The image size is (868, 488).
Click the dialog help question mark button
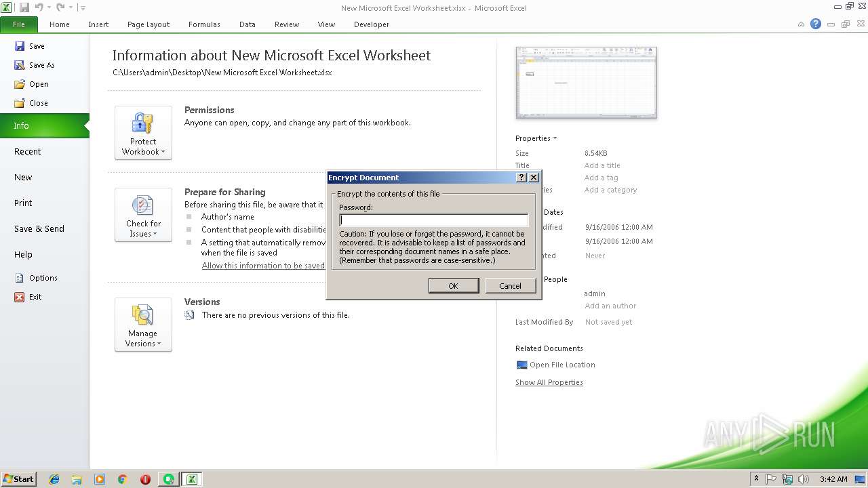521,178
